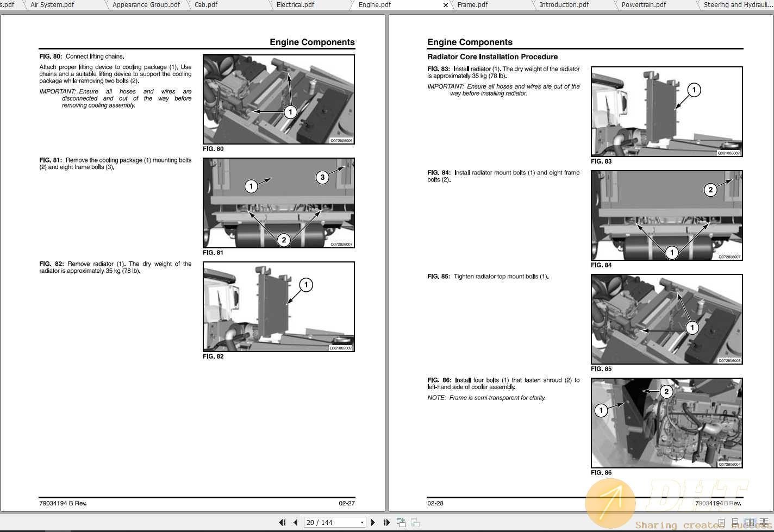Screen dimensions: 774x532
Task: Open the Introduction.pdf tab
Action: [x=564, y=5]
